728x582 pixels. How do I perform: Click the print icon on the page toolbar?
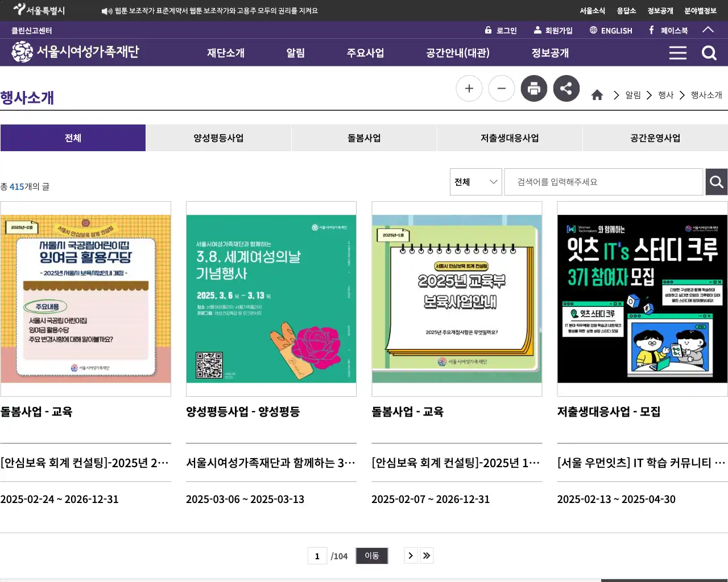tap(533, 88)
